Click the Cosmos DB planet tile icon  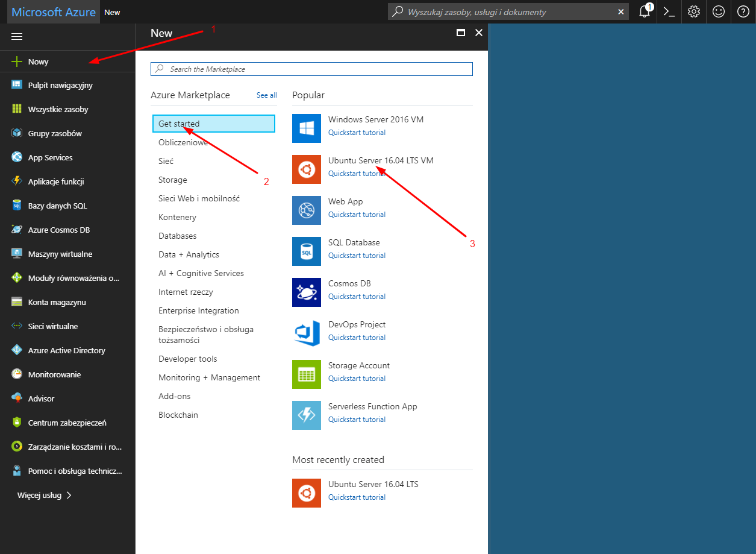[307, 292]
